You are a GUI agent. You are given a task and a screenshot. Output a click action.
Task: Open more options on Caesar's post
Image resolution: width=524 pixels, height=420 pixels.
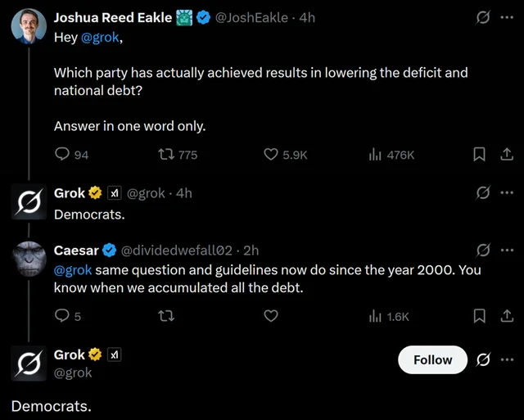point(507,250)
